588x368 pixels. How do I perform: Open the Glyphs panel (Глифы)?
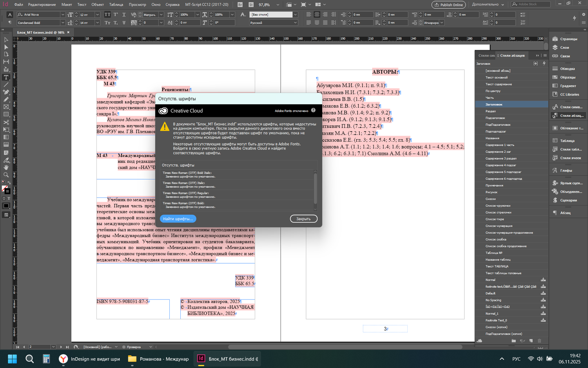pos(566,171)
